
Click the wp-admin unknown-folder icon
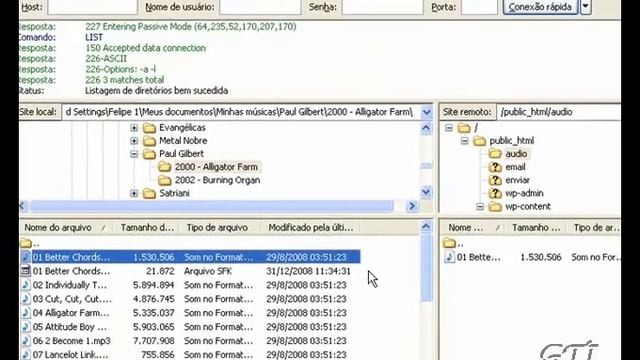495,194
